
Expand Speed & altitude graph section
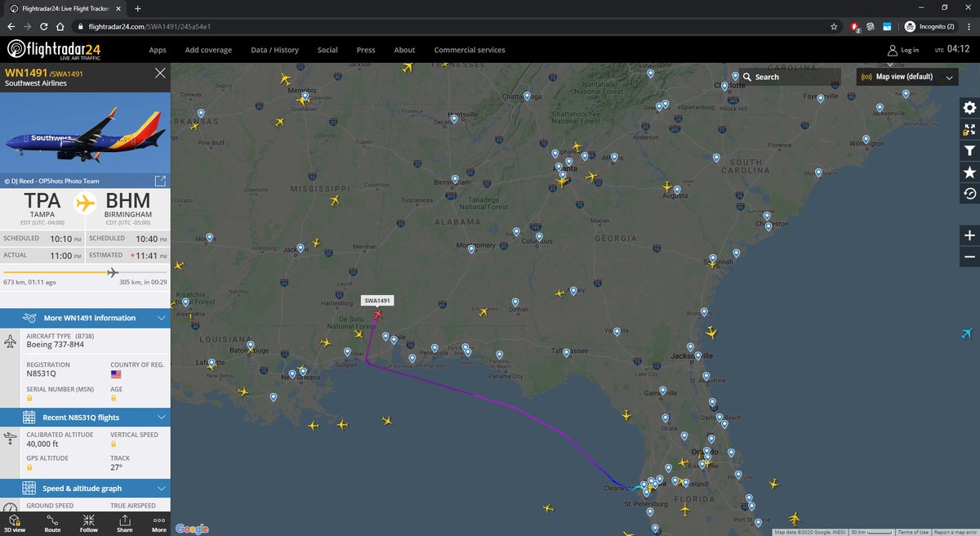tap(85, 488)
